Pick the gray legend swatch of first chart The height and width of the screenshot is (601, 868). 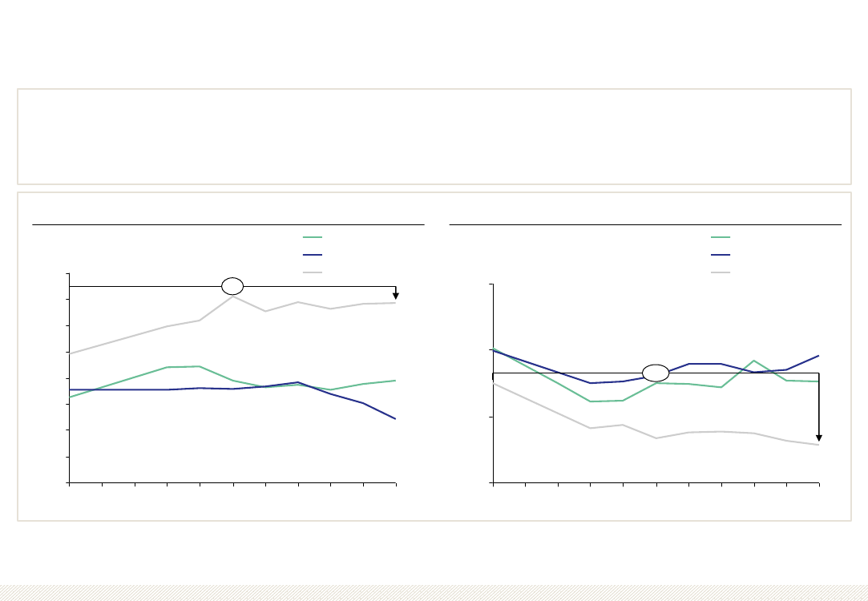(313, 272)
